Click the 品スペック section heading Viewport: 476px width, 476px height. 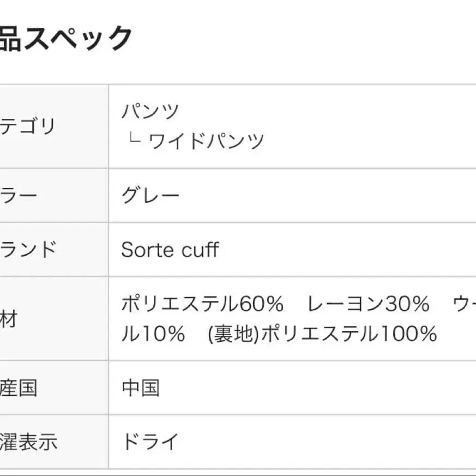pyautogui.click(x=65, y=39)
